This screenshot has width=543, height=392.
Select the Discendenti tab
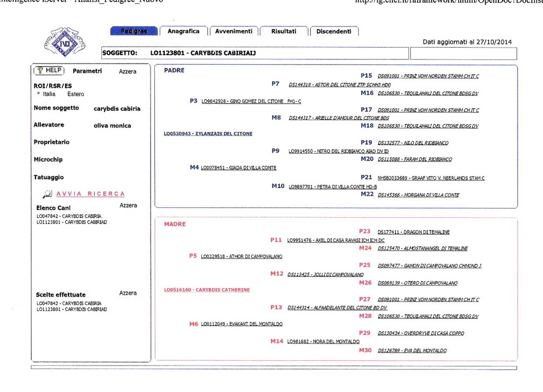[334, 31]
